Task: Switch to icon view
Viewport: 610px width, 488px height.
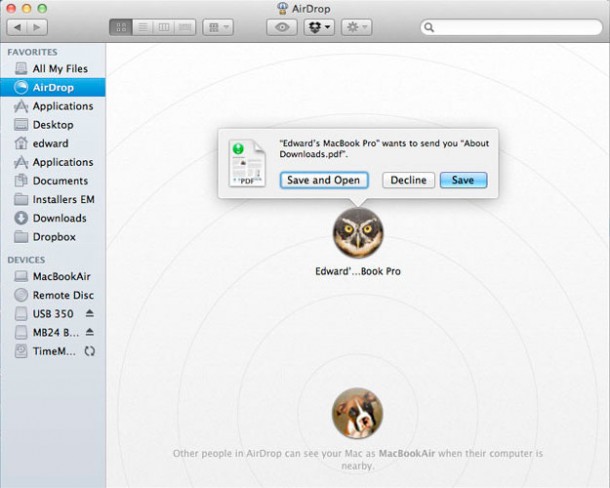Action: tap(120, 27)
